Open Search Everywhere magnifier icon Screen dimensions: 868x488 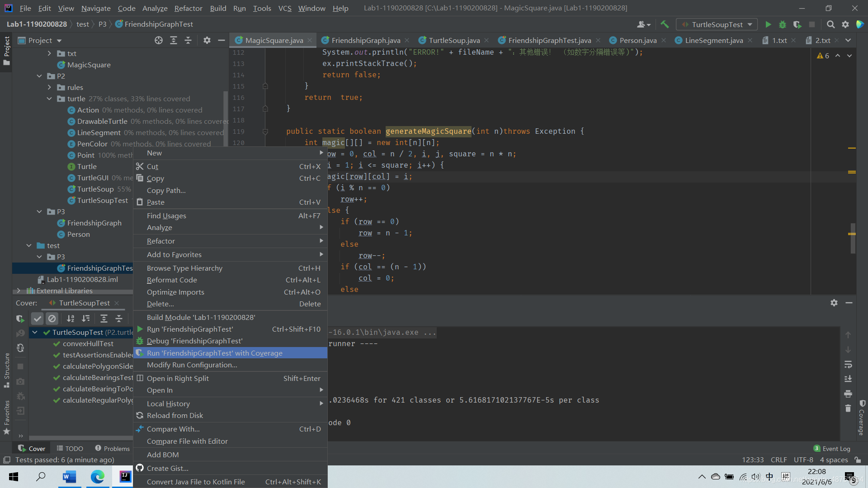(830, 24)
